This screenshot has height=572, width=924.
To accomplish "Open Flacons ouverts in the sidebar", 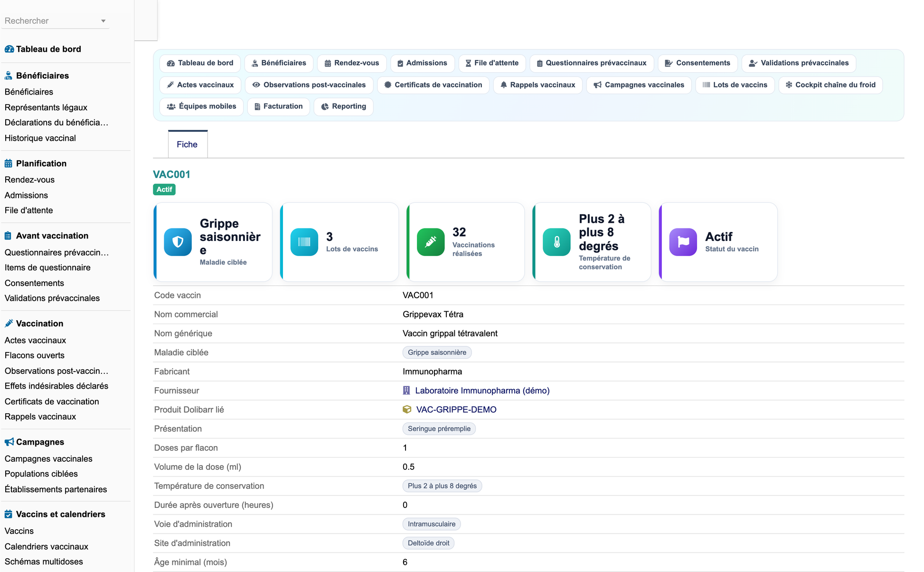I will pos(34,355).
